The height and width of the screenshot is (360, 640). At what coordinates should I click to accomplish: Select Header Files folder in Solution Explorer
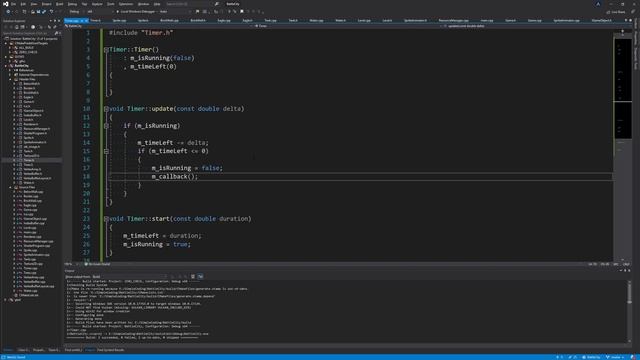coord(27,79)
